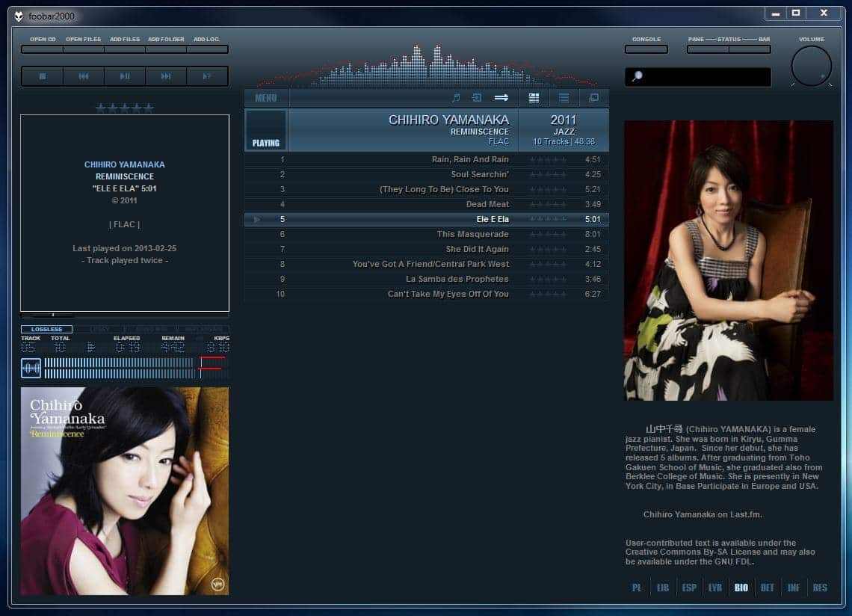Click the Open CD button
The image size is (852, 616).
point(43,49)
